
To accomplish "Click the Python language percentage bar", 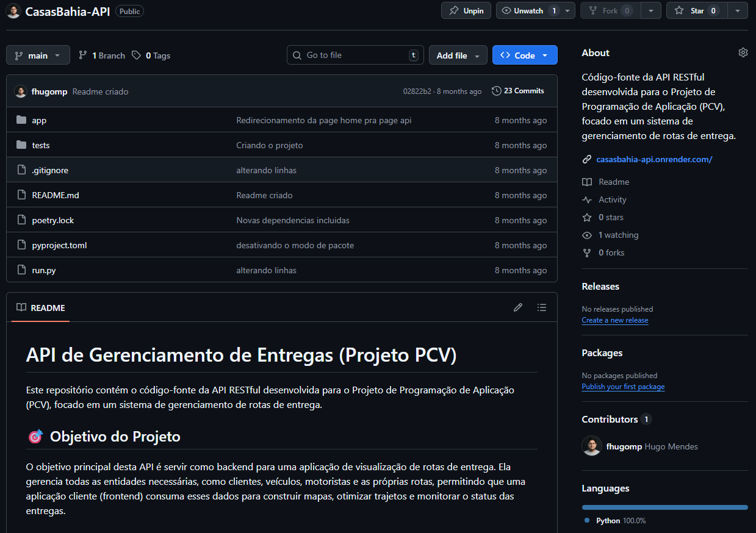I will [x=664, y=507].
